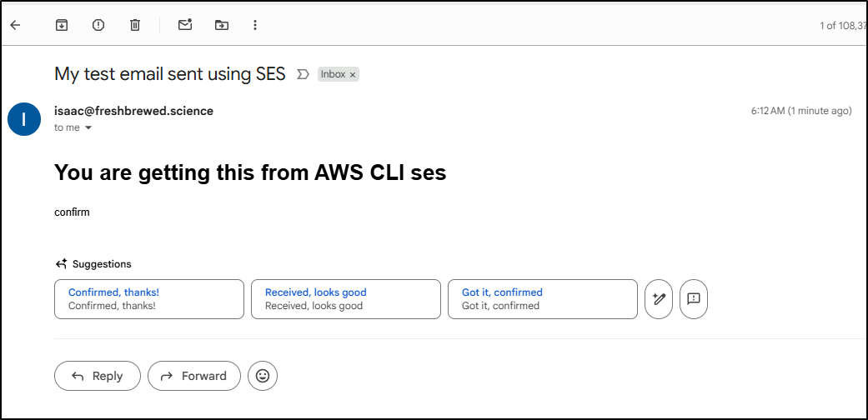Delete the email with trash icon
This screenshot has height=420, width=868.
pos(135,25)
